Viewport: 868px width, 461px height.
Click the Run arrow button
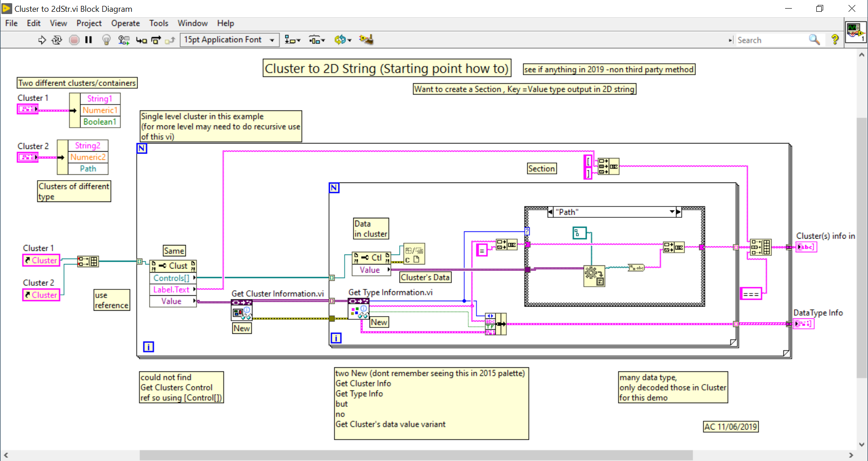pyautogui.click(x=42, y=40)
